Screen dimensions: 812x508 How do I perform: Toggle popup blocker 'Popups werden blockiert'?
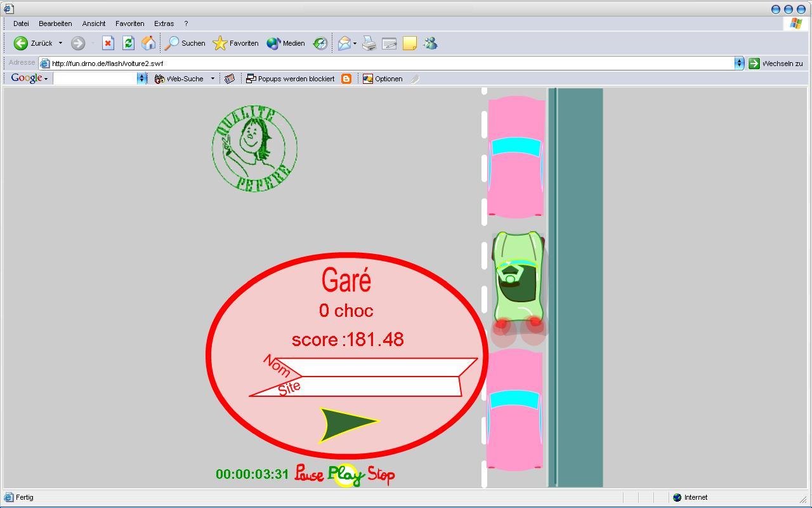point(291,79)
